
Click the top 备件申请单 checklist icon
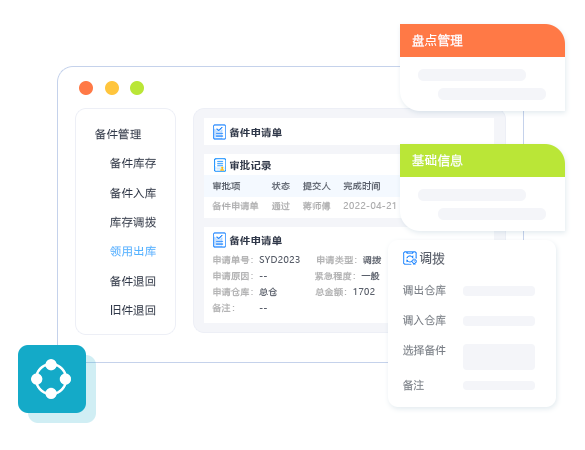point(219,132)
